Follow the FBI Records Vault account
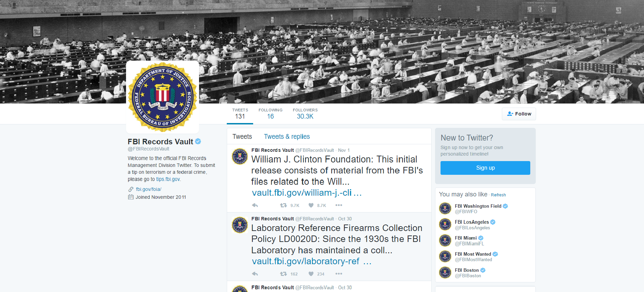 click(x=519, y=114)
